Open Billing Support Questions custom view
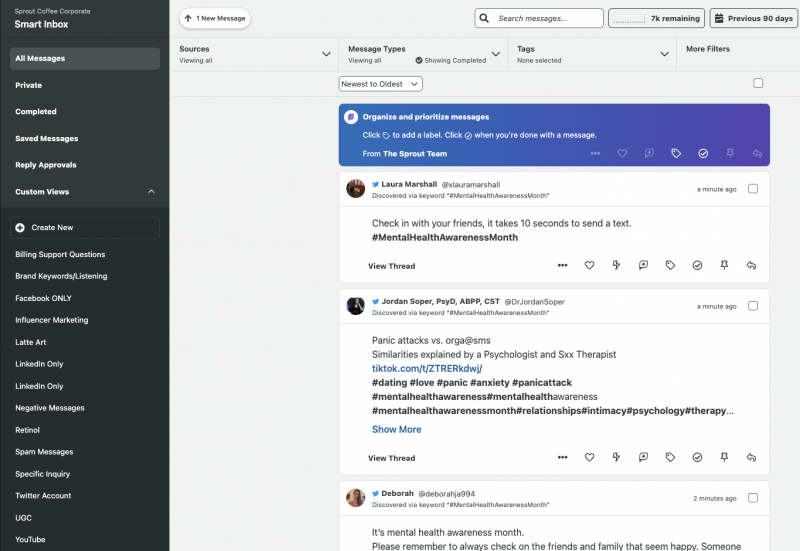Image resolution: width=800 pixels, height=551 pixels. 60,254
